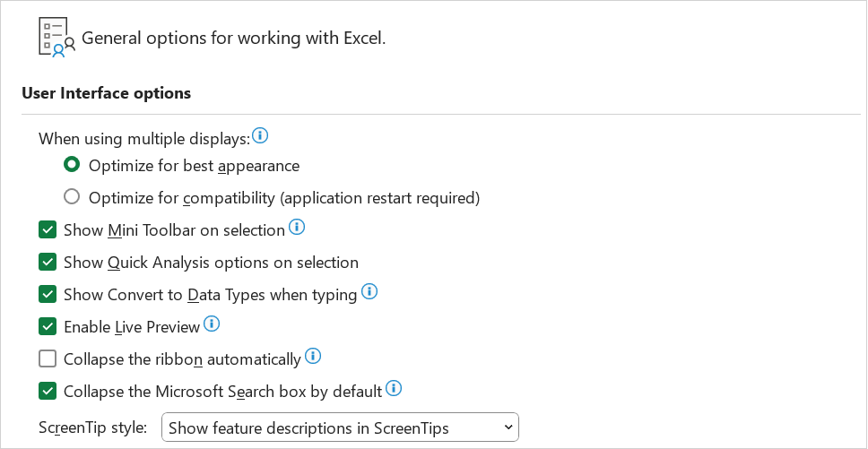Show info for Convert to Data Types

coord(369,291)
